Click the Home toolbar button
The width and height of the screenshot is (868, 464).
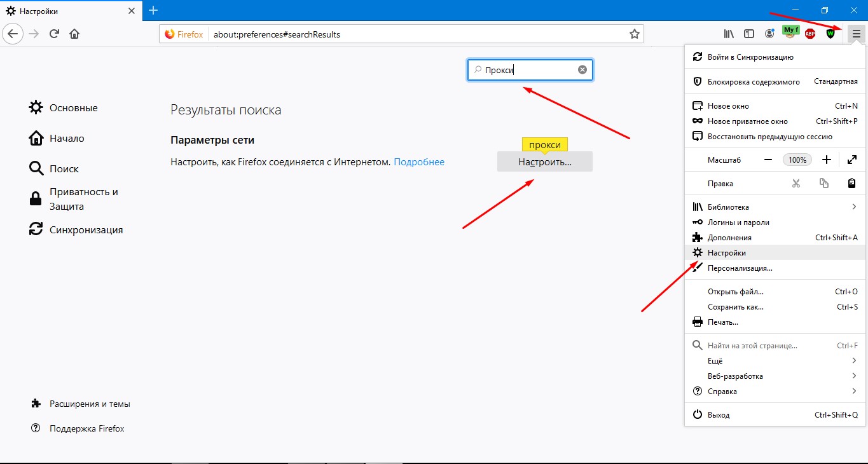click(74, 34)
